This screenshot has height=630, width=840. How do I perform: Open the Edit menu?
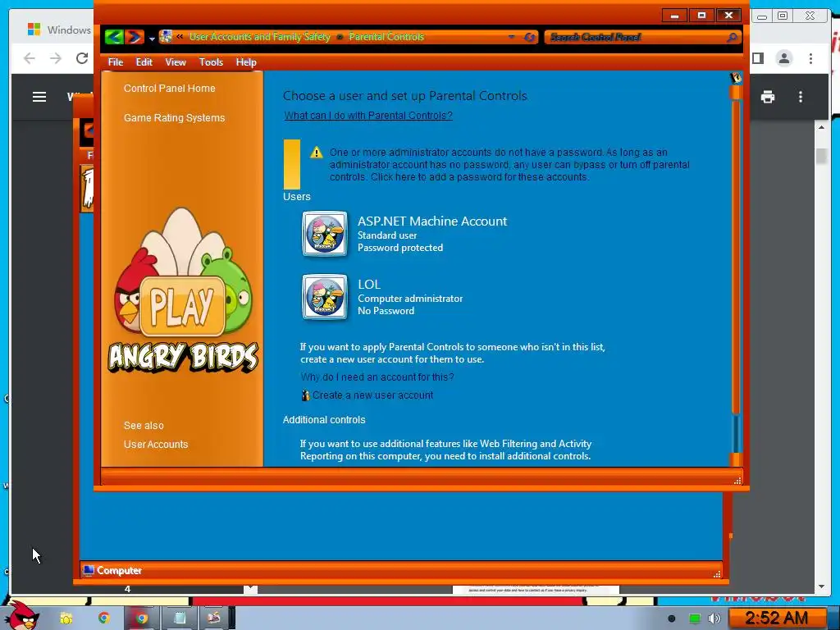pos(144,62)
